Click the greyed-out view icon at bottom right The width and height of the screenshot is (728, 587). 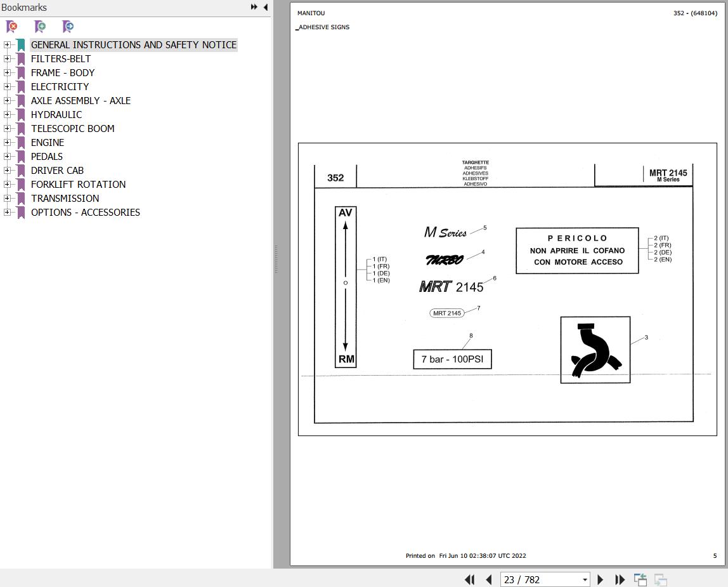[x=660, y=579]
